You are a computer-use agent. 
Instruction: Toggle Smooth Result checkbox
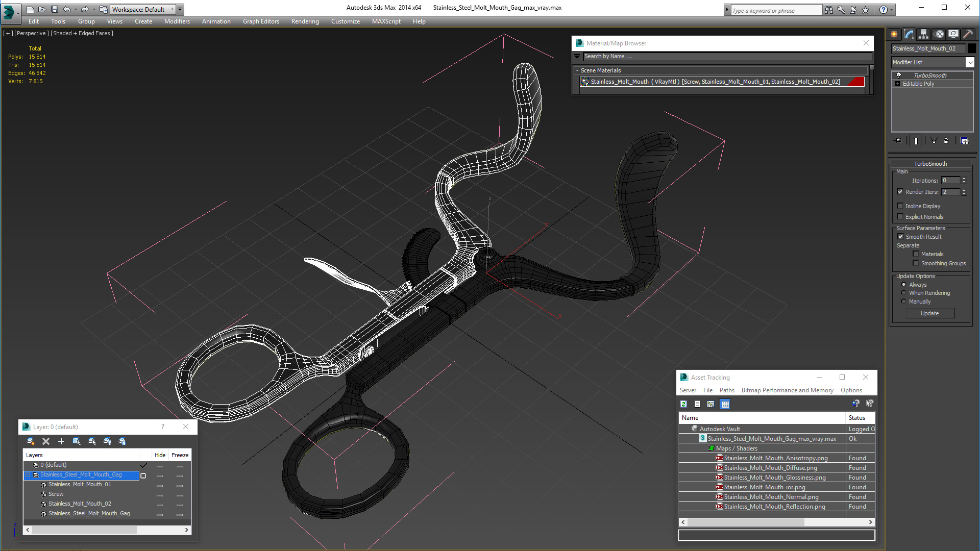click(900, 237)
